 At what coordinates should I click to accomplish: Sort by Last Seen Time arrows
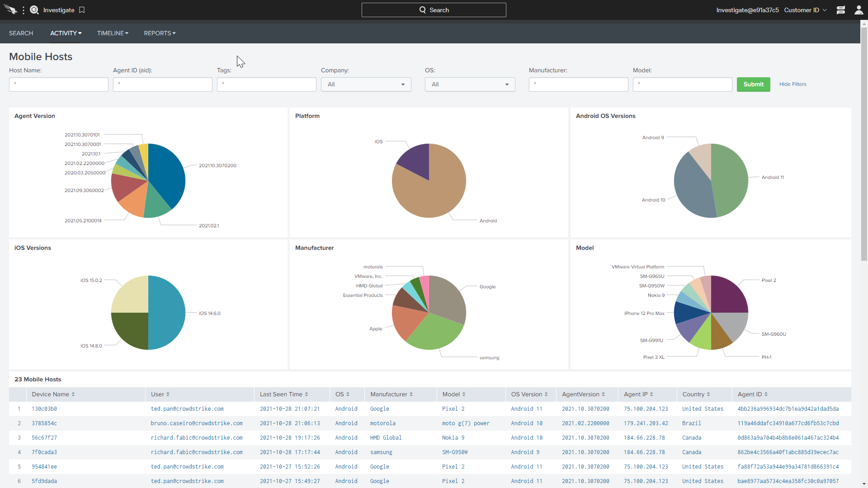point(307,394)
